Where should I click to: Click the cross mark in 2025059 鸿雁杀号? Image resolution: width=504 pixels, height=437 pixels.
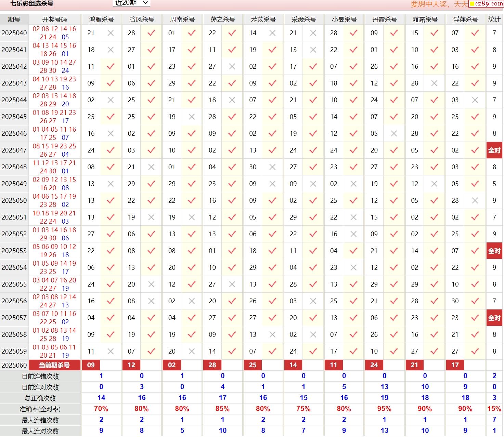click(x=111, y=352)
